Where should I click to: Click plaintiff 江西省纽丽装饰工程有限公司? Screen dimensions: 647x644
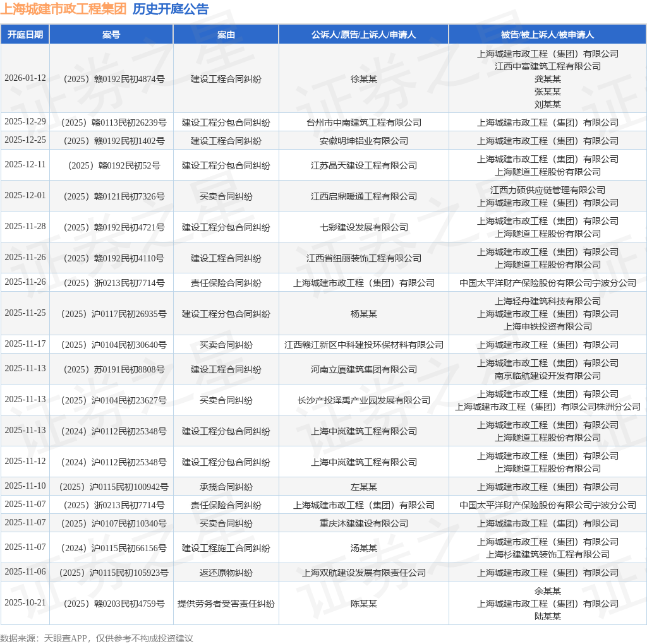(363, 258)
